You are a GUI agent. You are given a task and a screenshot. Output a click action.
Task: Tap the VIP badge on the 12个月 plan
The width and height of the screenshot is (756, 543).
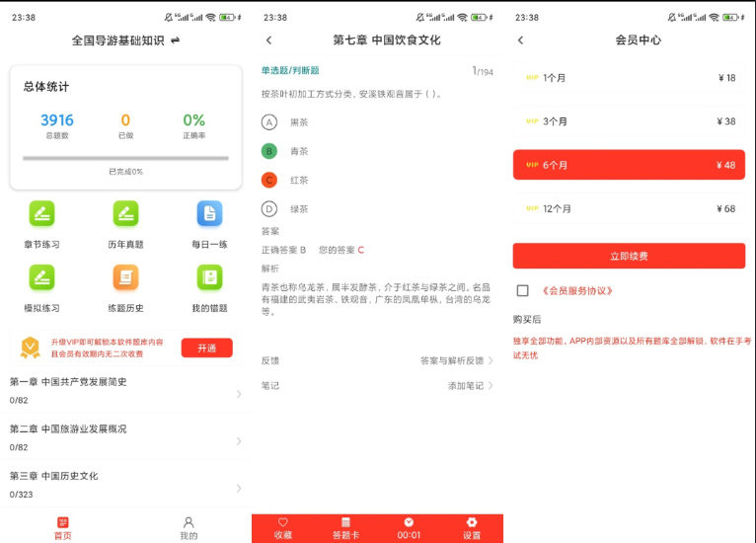click(x=532, y=208)
